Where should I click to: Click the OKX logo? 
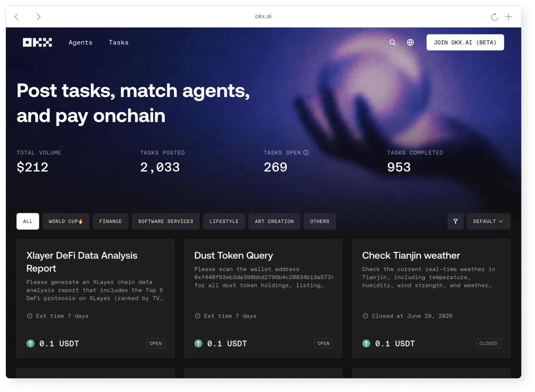[x=37, y=42]
